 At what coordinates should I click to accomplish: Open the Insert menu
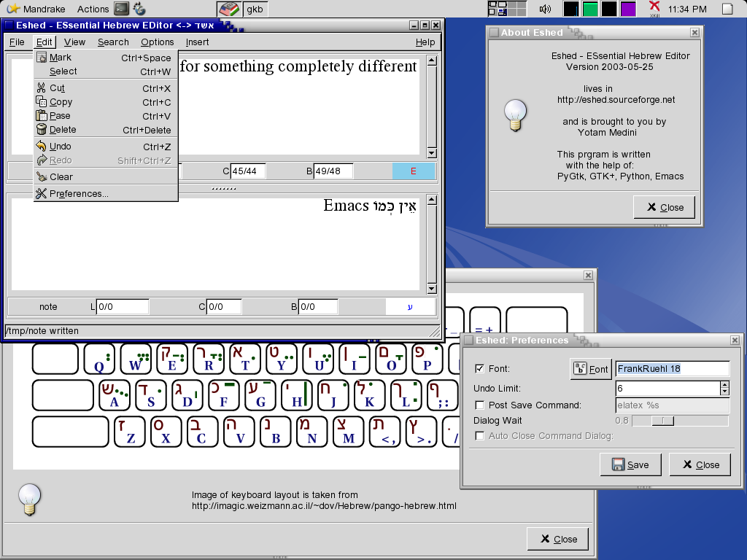[197, 42]
